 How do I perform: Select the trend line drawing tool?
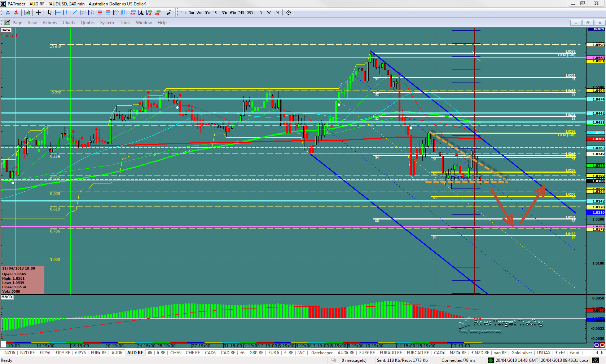pos(74,13)
